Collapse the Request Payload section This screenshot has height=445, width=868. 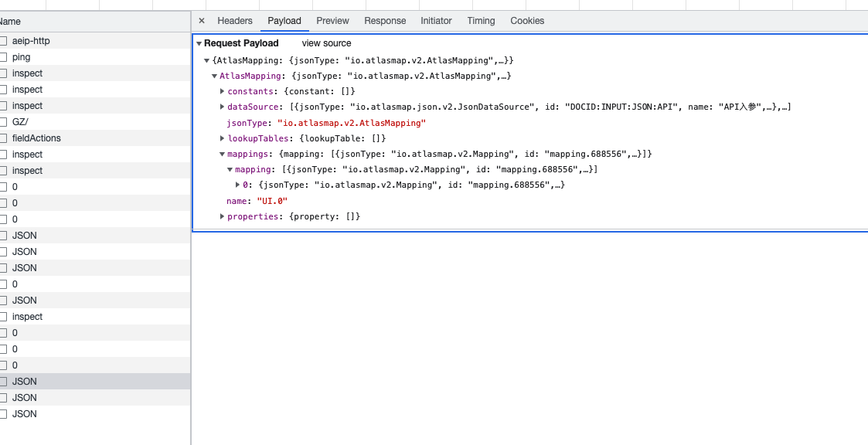click(199, 42)
